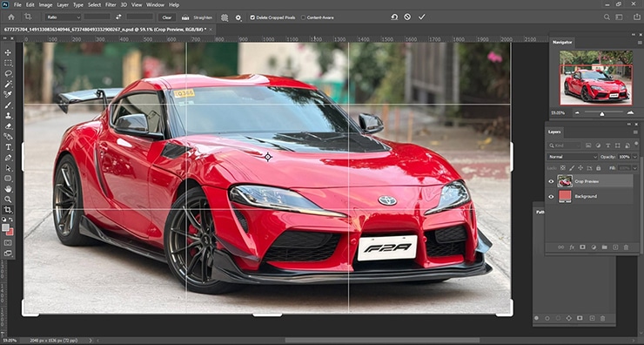The height and width of the screenshot is (345, 644).
Task: Select the Hand tool
Action: point(8,189)
